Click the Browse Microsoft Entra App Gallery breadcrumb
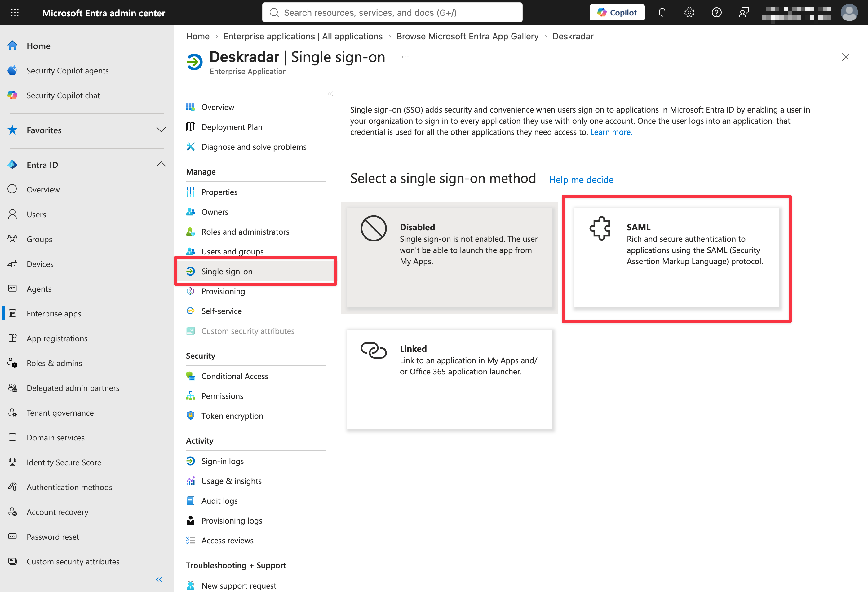The image size is (868, 592). (x=467, y=36)
